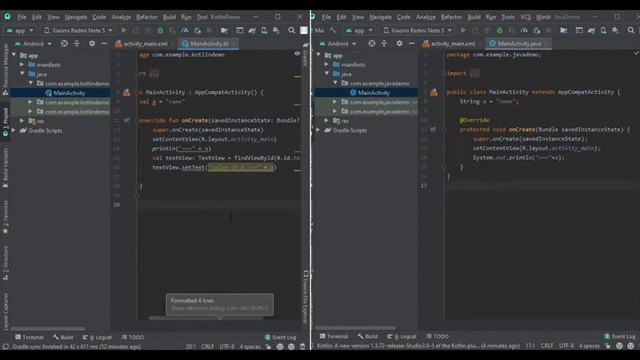Open Xiaomi Redmi Note 5 device dropdown in KotlinDemo
640x360 pixels.
pos(78,31)
